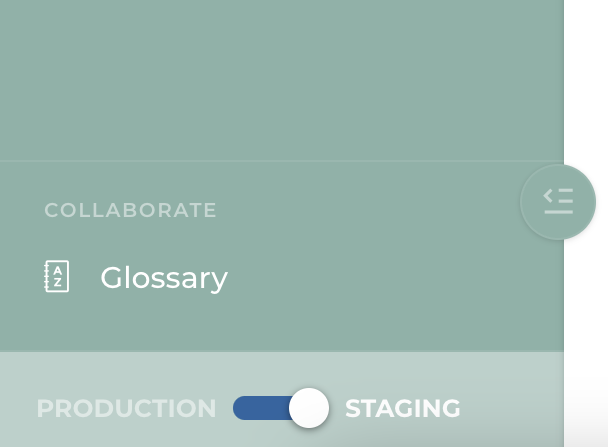Click the letter Z in the Glossary icon
This screenshot has height=447, width=608.
point(58,283)
